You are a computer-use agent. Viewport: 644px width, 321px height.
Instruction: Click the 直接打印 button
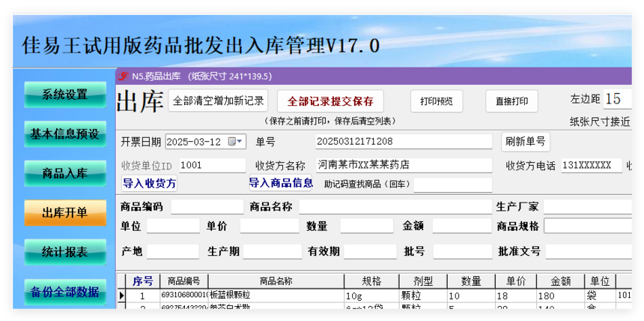[x=511, y=100]
